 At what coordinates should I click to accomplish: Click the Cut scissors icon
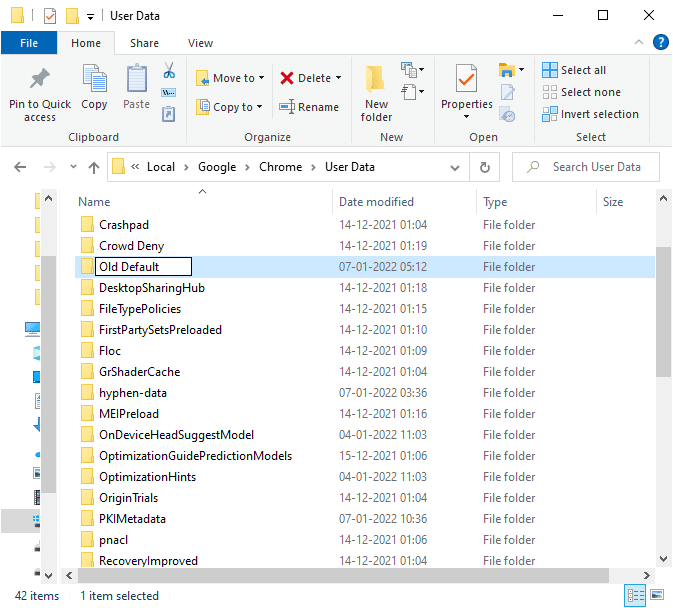(x=169, y=70)
